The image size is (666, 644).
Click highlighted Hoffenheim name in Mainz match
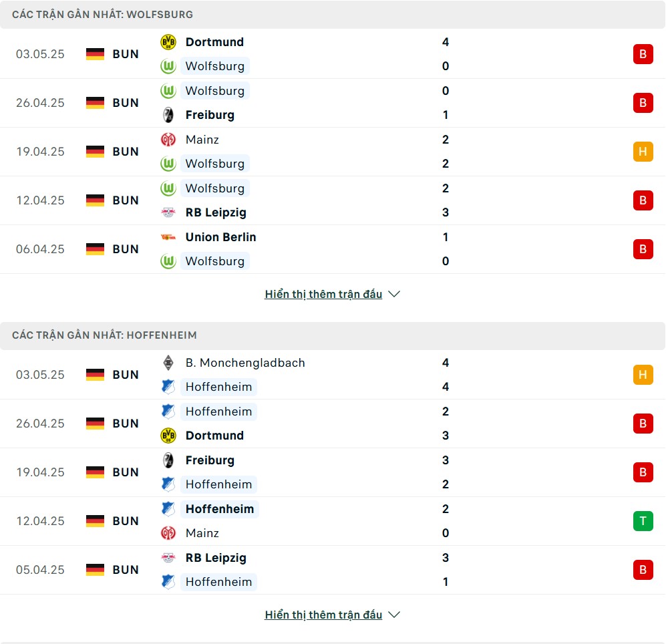[220, 509]
